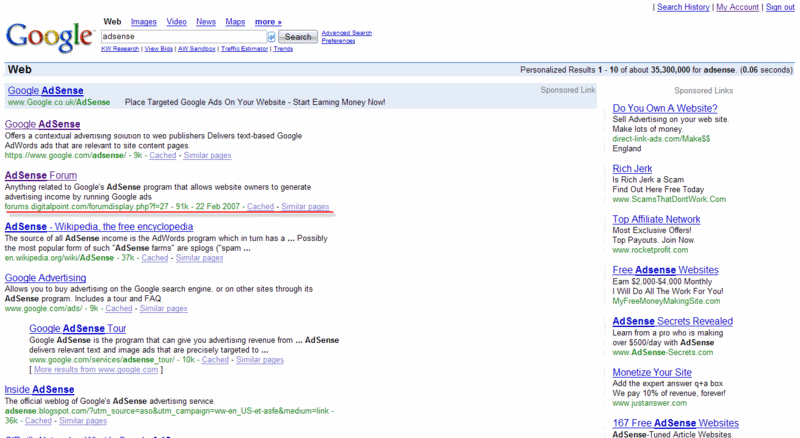The height and width of the screenshot is (438, 800).
Task: Open AdSense Wikipedia result title
Action: (x=99, y=226)
